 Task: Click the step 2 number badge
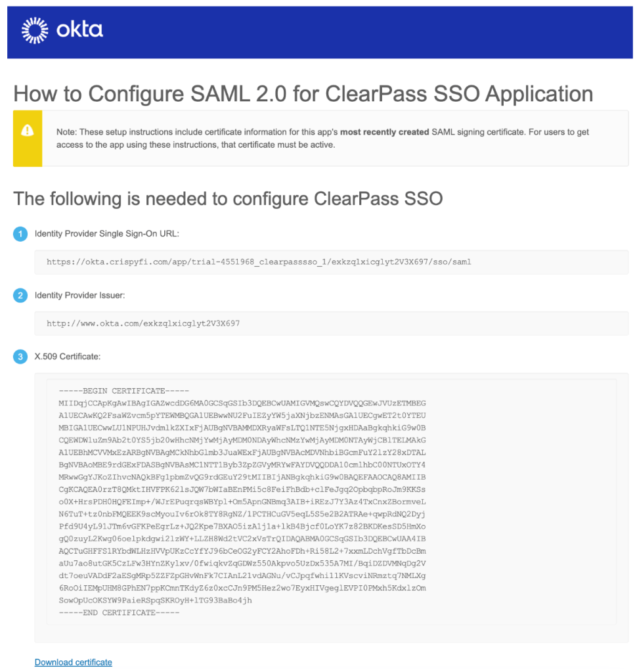pyautogui.click(x=21, y=296)
